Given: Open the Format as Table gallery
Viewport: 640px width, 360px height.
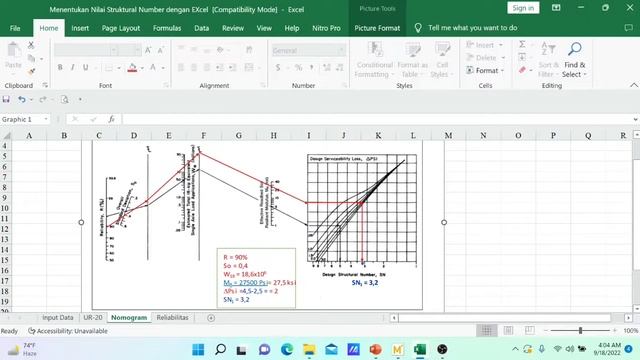Looking at the screenshot, I should click(412, 60).
